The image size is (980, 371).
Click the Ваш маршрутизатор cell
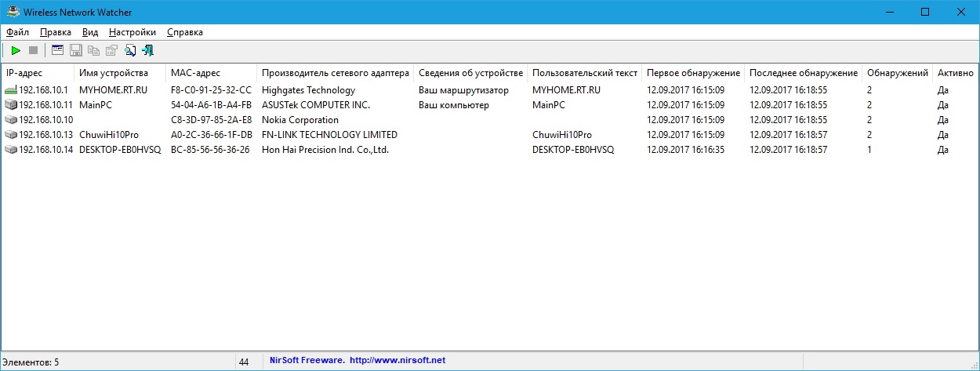point(463,90)
